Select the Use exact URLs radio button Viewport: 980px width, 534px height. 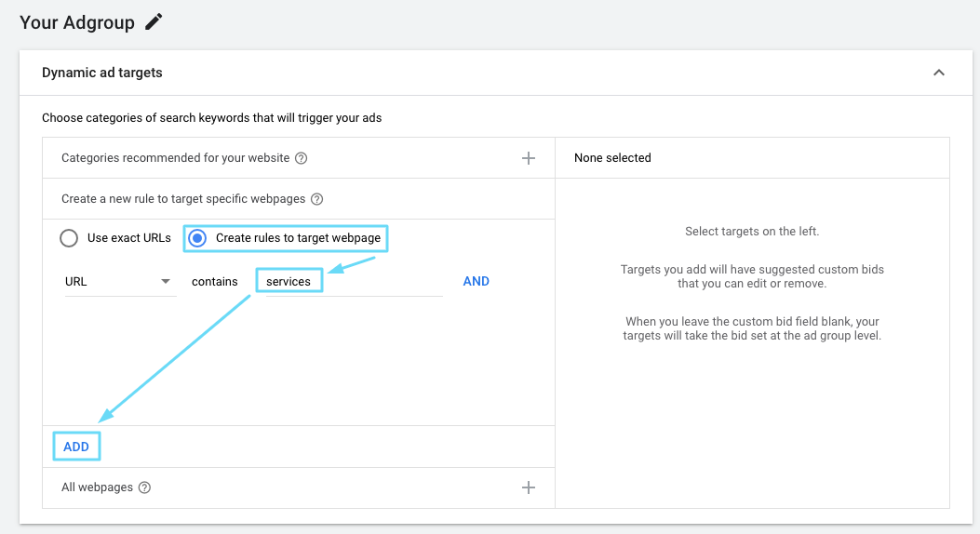point(69,238)
